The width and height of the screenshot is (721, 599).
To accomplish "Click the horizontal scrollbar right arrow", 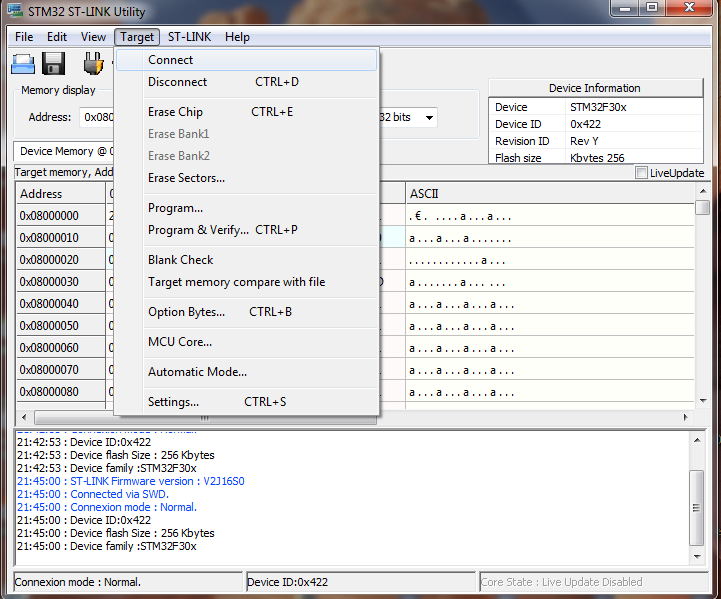I will 686,417.
